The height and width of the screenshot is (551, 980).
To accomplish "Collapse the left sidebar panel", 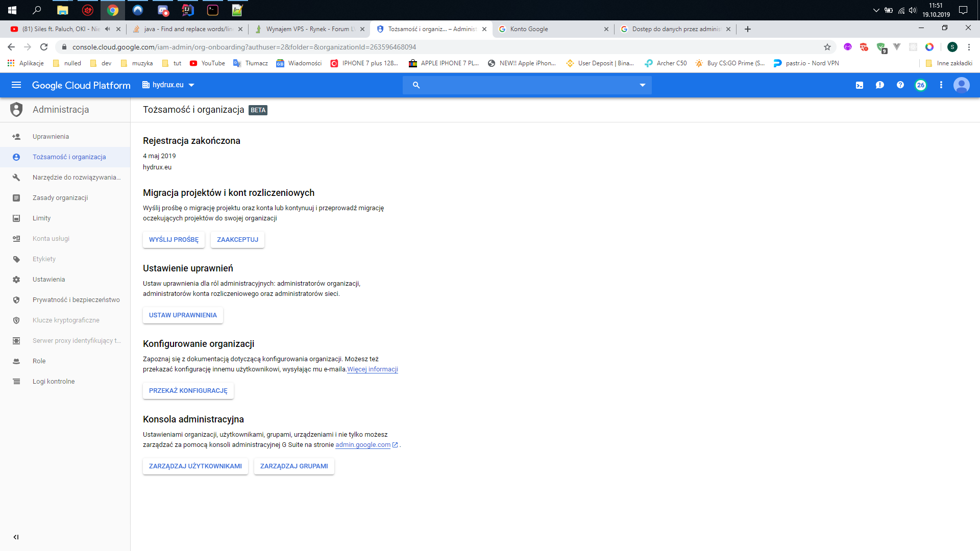I will [16, 537].
